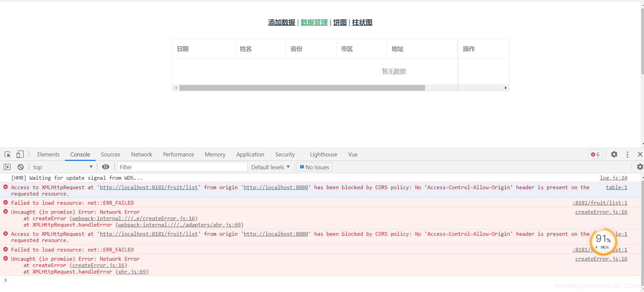644x292 pixels.
Task: Click the red error count badge
Action: point(595,154)
